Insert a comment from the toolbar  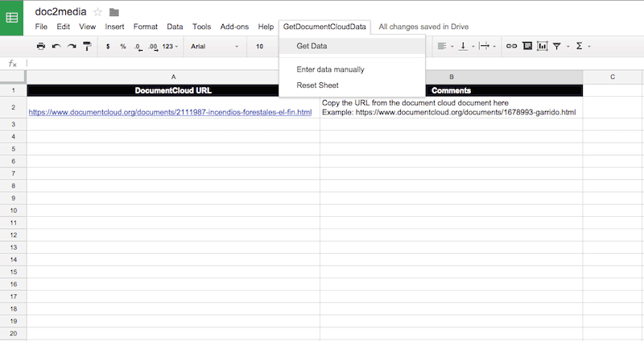[527, 46]
